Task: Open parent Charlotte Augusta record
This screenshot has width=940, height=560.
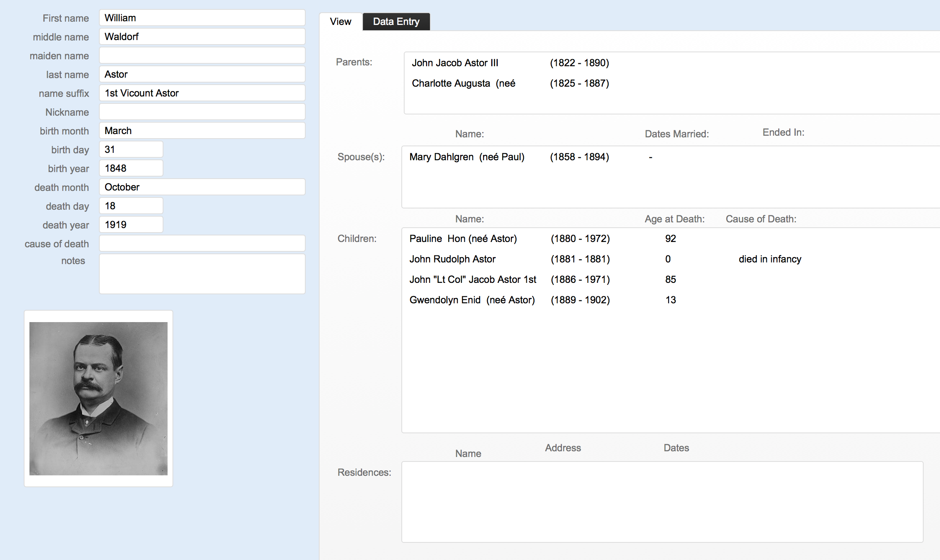Action: pyautogui.click(x=463, y=83)
